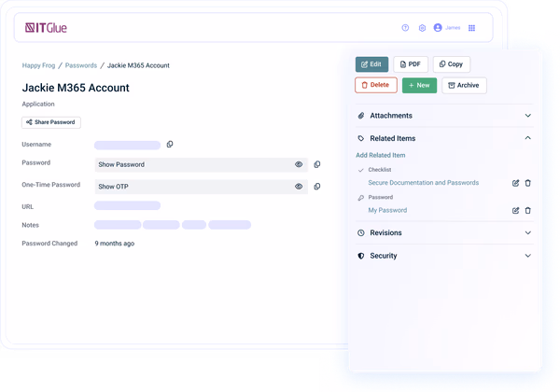Edit the Secure Documentation related item
This screenshot has height=392, width=560.
click(x=515, y=183)
